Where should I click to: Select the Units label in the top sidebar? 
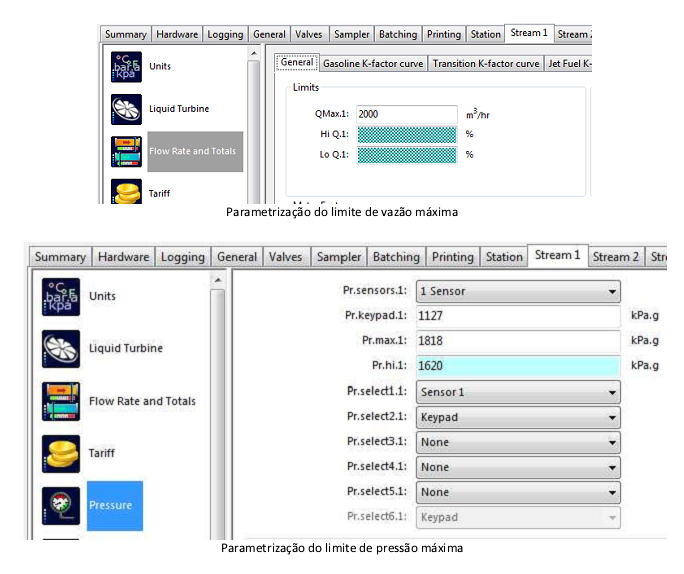[x=160, y=66]
